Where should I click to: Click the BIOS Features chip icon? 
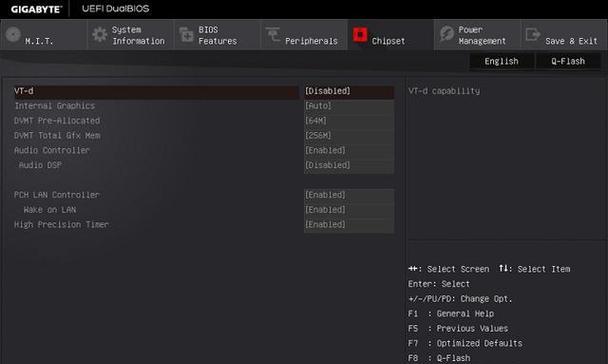187,35
